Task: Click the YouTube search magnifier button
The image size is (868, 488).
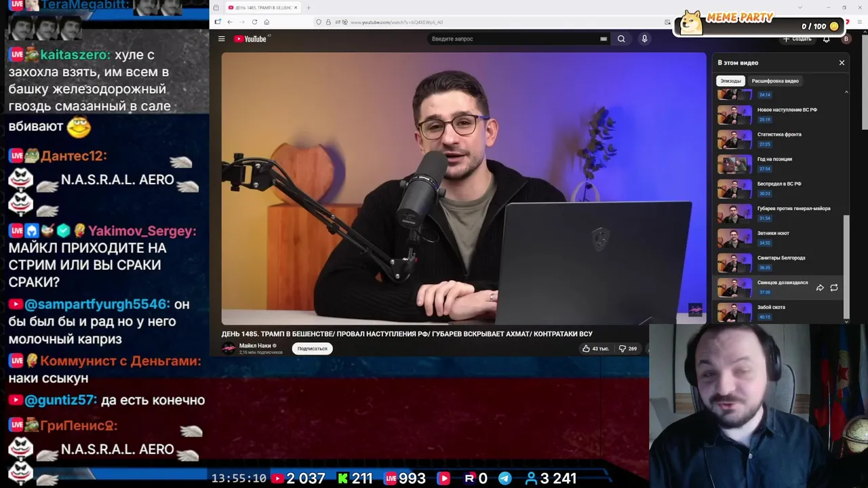Action: pos(621,39)
